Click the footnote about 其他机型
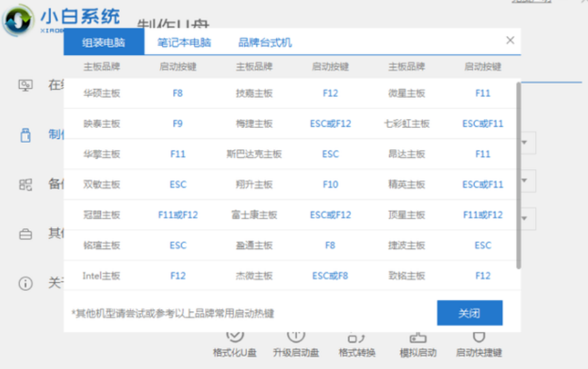This screenshot has height=369, width=588. click(x=173, y=313)
